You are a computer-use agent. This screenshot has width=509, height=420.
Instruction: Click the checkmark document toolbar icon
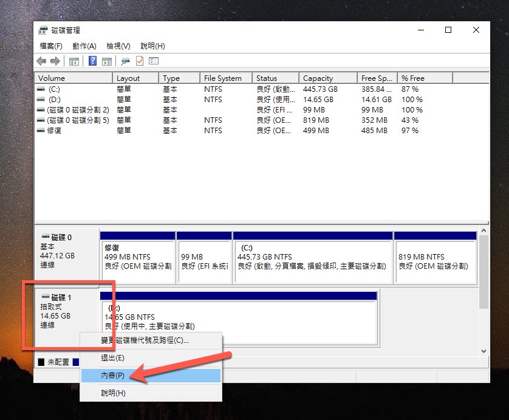140,61
